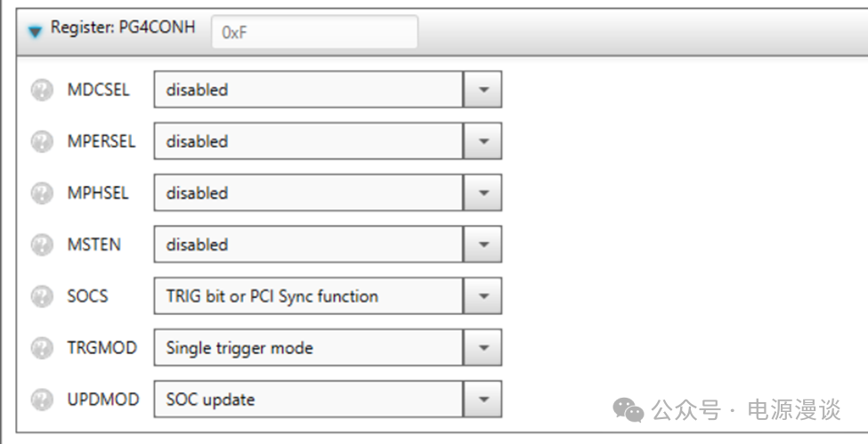Select the 'TRIG bit or PCI Sync function' box
Viewport: 868px width, 444px height.
(x=308, y=296)
